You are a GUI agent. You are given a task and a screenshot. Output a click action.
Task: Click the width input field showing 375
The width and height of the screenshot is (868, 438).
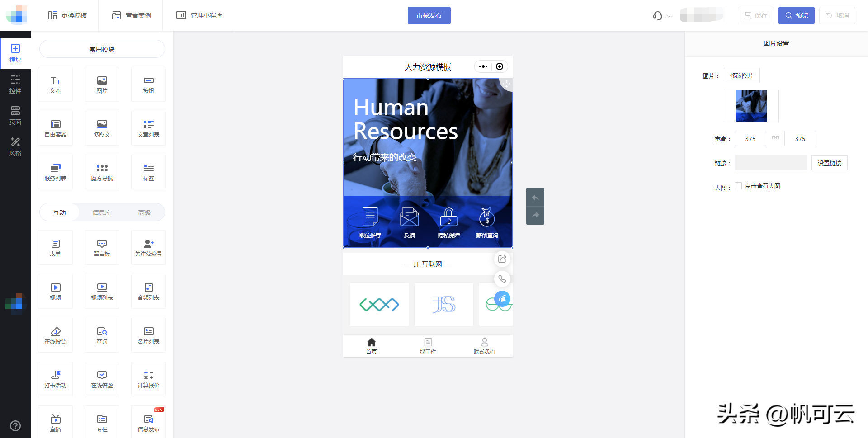click(750, 138)
